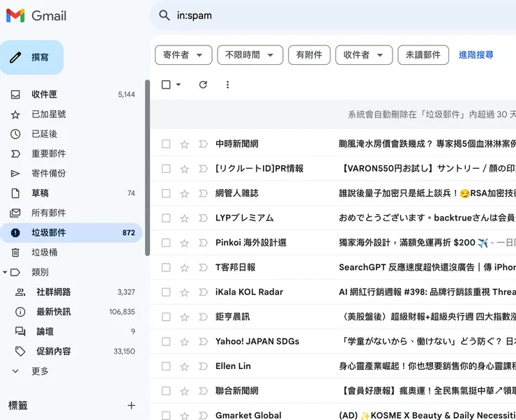516x420 pixels.
Task: Star the iKala KOL Radar email
Action: [184, 292]
